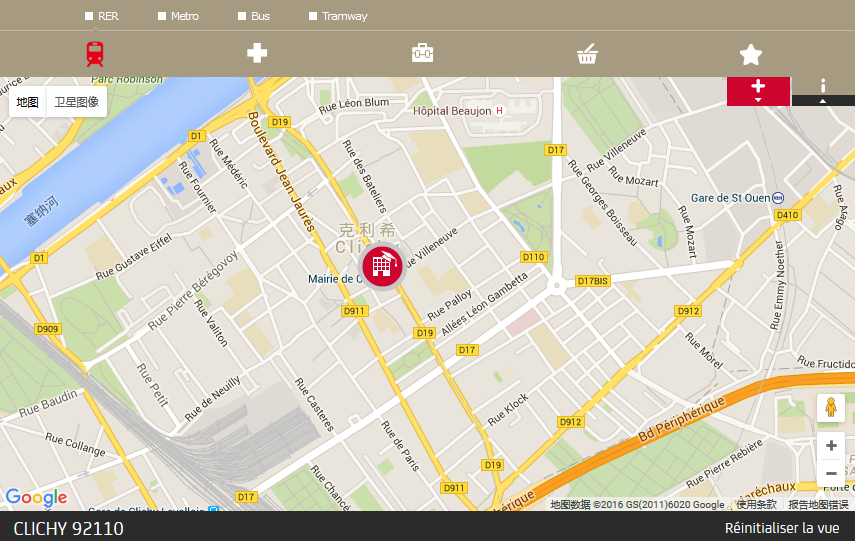
Task: Click Rue Pierre Bérégovoy label
Action: point(193,290)
